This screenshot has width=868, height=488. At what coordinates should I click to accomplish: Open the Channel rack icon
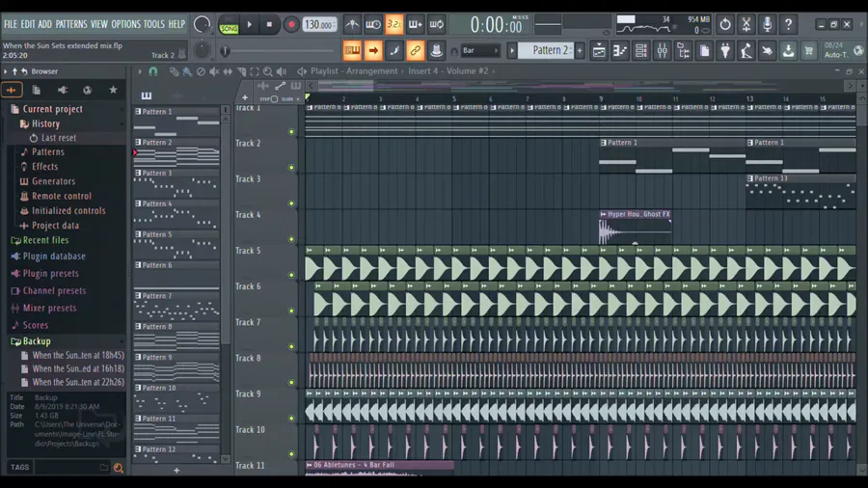[x=641, y=51]
